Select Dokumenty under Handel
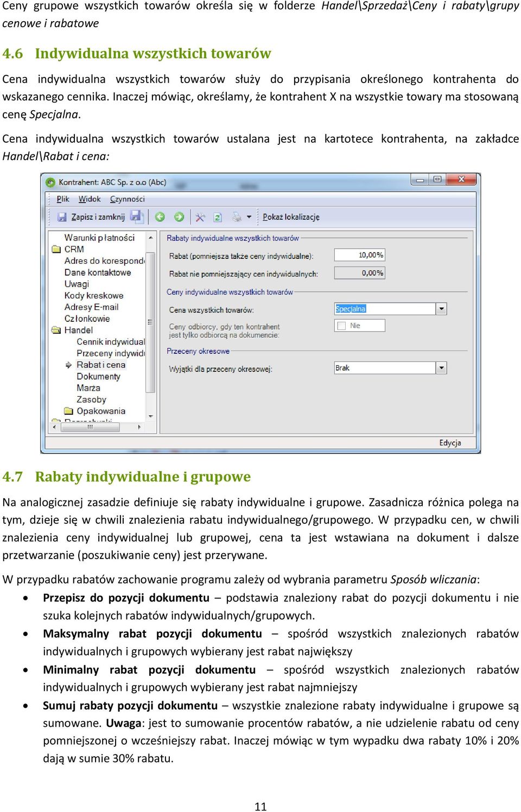Screen dimensions: 521x812 pos(98,377)
